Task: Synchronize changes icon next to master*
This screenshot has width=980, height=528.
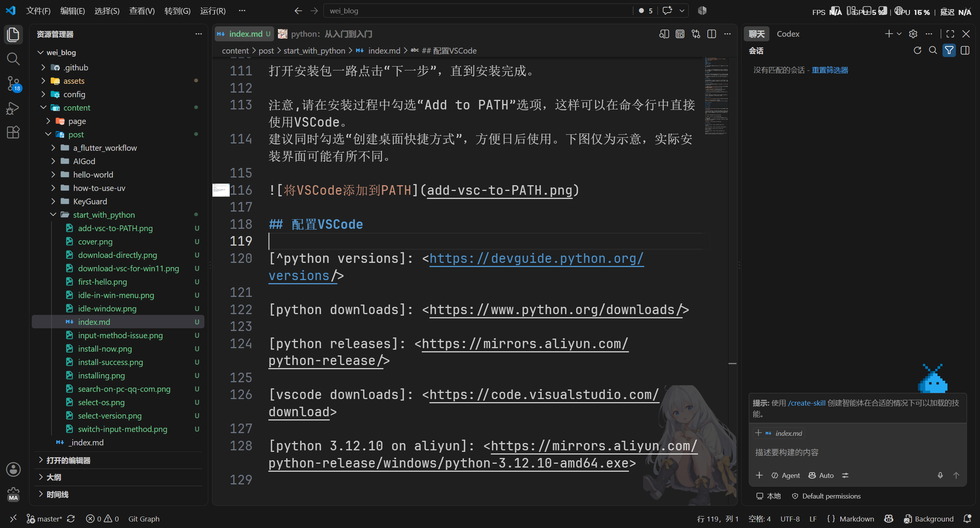Action: (71, 519)
